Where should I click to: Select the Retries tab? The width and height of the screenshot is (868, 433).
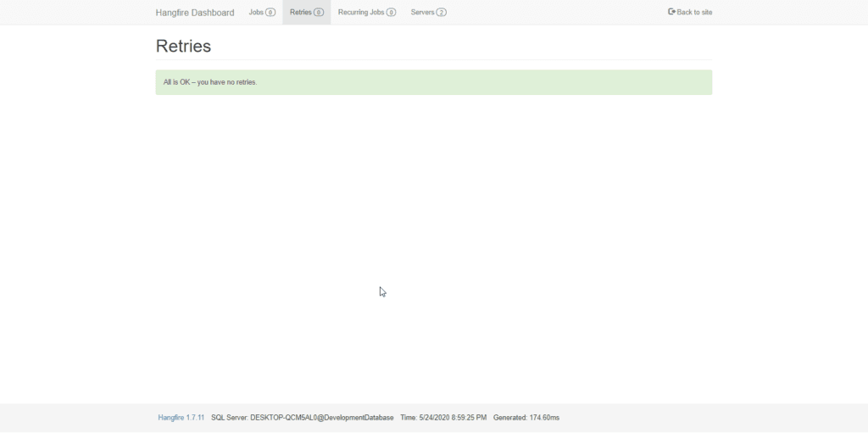pos(307,12)
